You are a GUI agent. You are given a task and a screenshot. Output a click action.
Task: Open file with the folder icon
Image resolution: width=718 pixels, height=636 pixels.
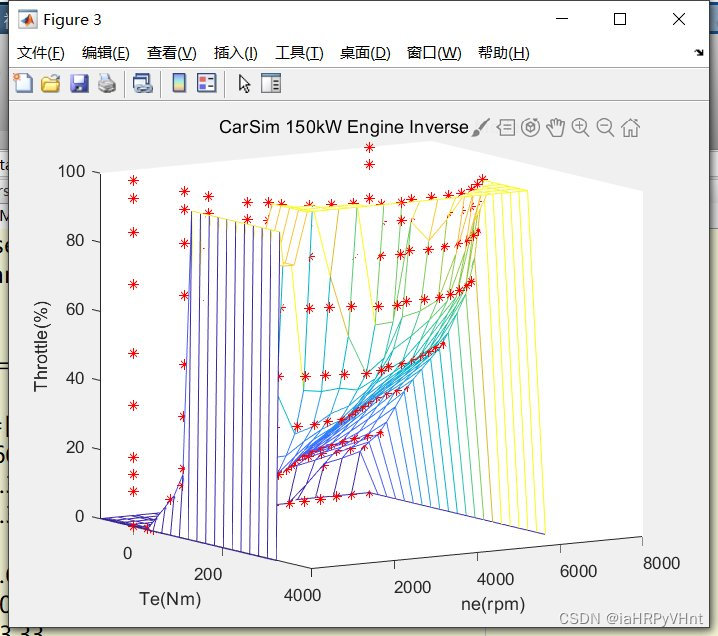coord(50,84)
